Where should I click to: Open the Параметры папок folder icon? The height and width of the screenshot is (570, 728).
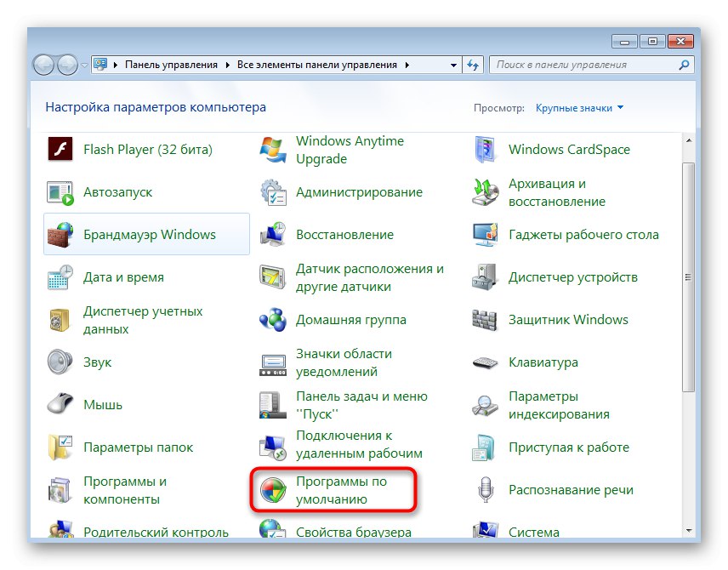[x=60, y=447]
